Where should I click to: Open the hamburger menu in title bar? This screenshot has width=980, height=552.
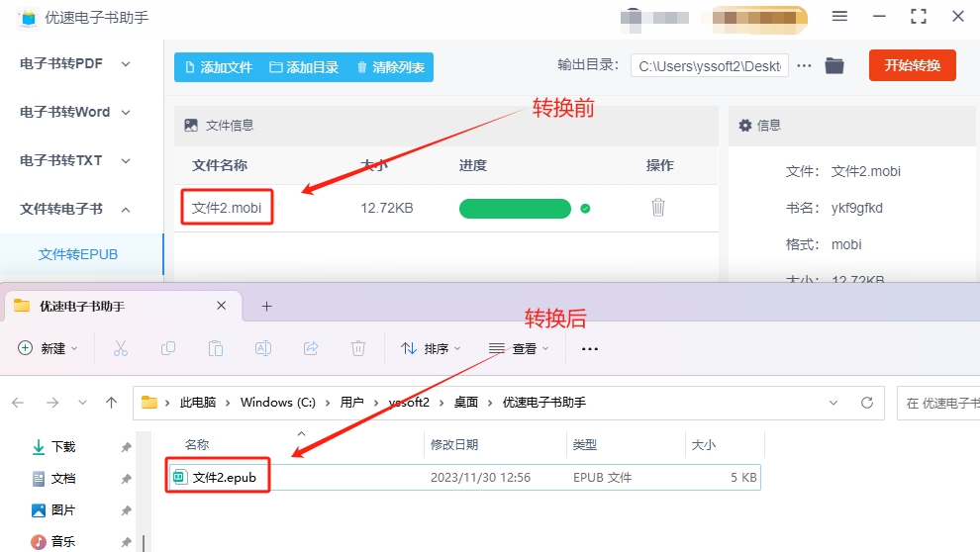(839, 16)
